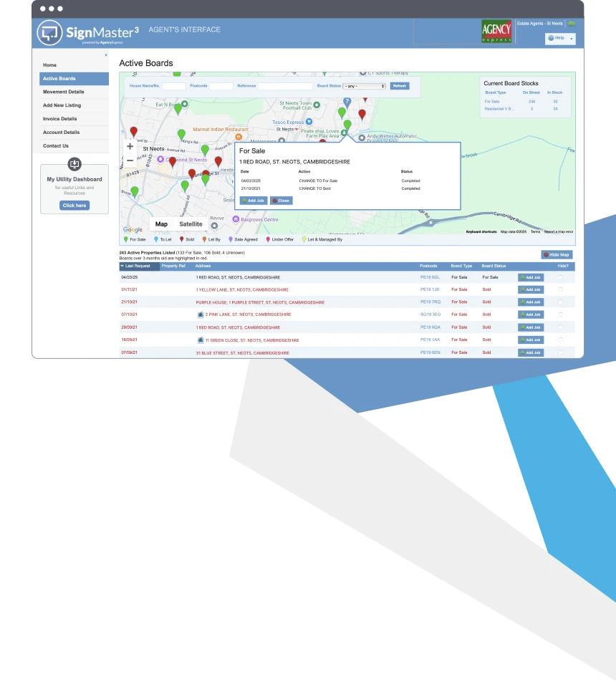The image size is (616, 682).
Task: Click the red pin near Avenue Rd on the map's left side
Action: (133, 132)
